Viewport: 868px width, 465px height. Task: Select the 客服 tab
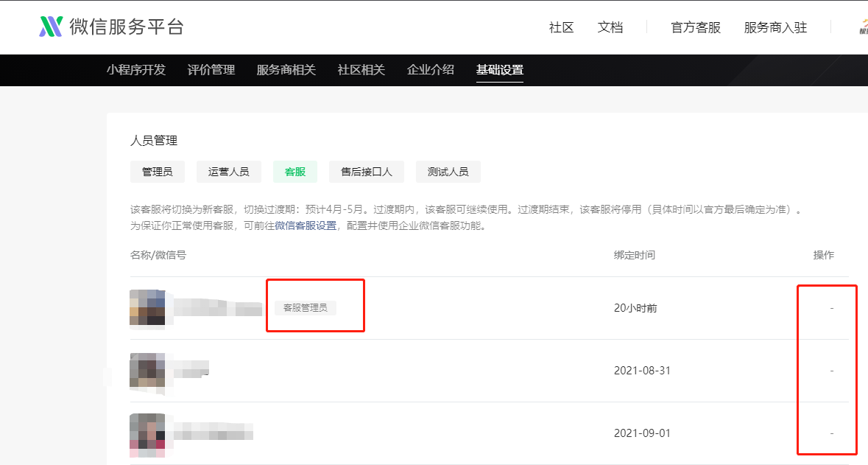tap(295, 172)
